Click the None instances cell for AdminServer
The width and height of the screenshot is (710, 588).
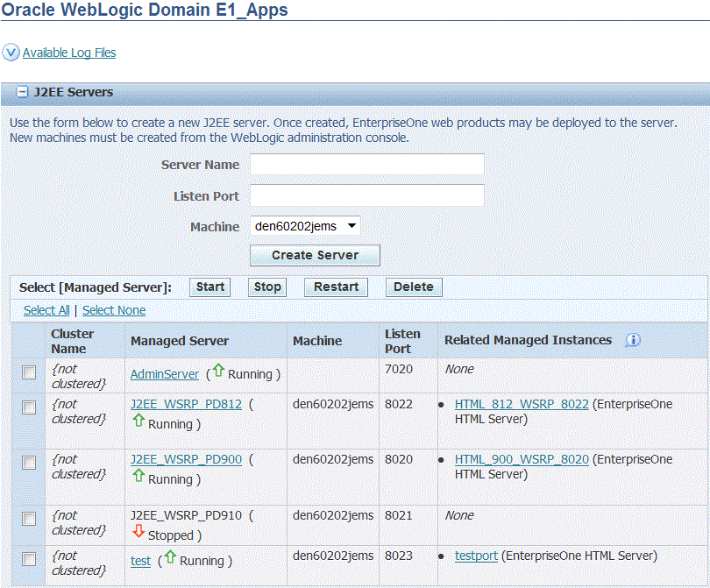[459, 369]
